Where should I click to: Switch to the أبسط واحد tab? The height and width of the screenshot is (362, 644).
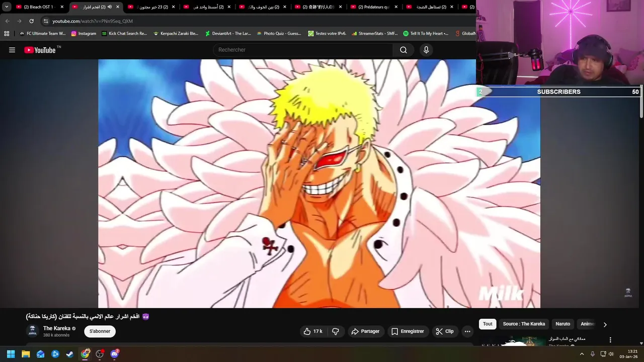click(x=207, y=7)
